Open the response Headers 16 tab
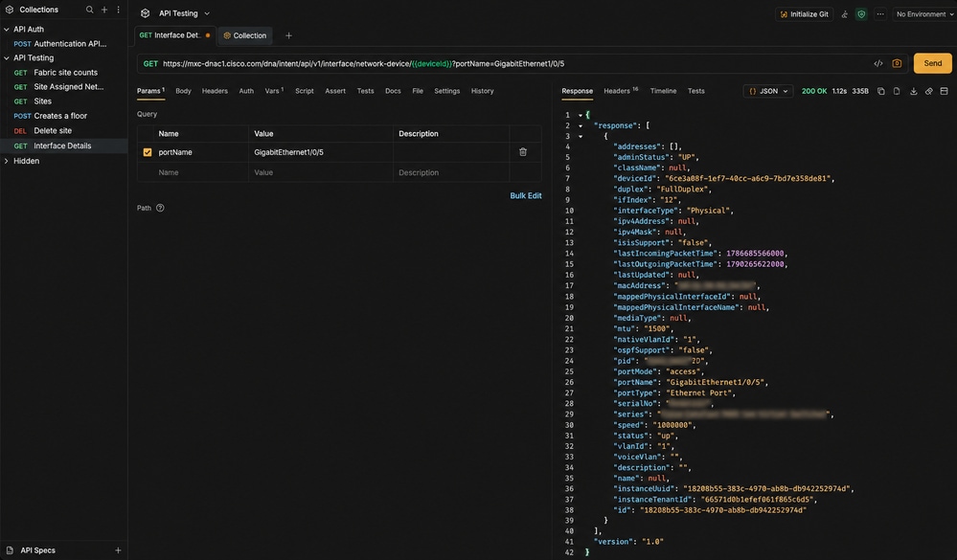957x560 pixels. 621,91
